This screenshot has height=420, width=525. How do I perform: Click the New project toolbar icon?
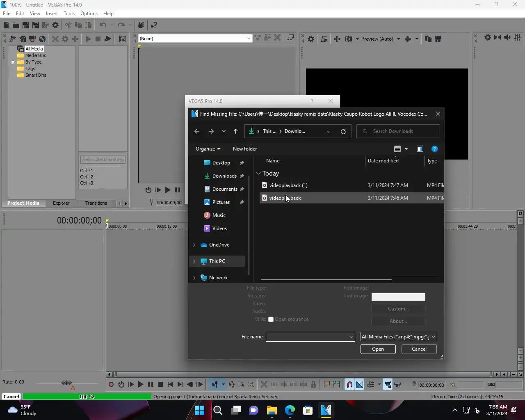pos(6,25)
